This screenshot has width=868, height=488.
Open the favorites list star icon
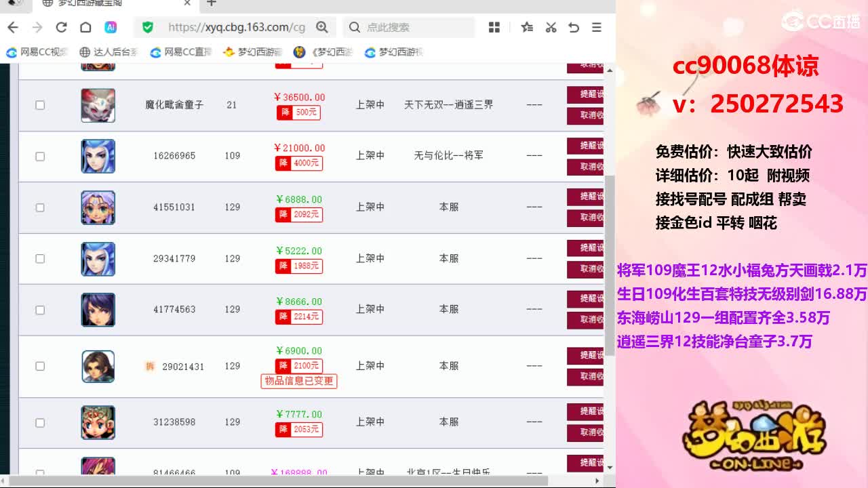(x=527, y=27)
